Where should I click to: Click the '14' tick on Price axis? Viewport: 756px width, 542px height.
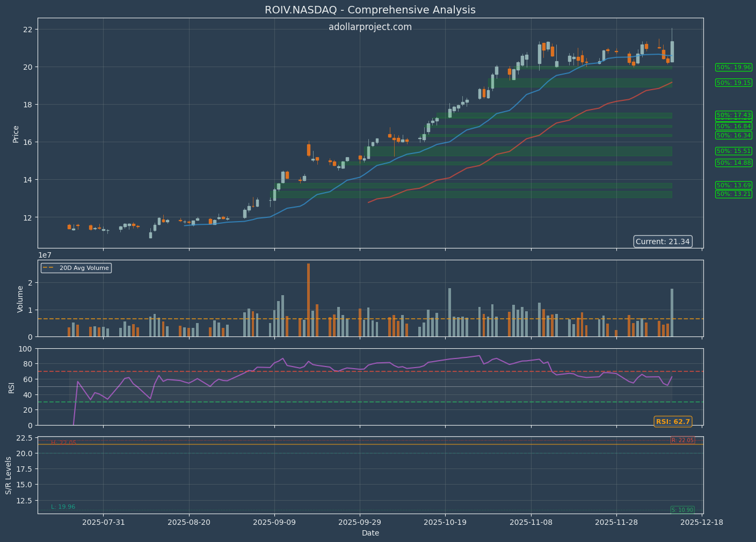click(x=28, y=180)
